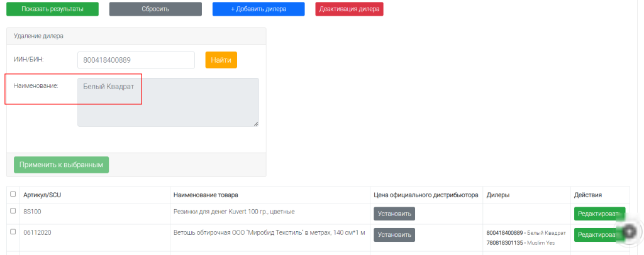Click the Наименование text area

[168, 102]
